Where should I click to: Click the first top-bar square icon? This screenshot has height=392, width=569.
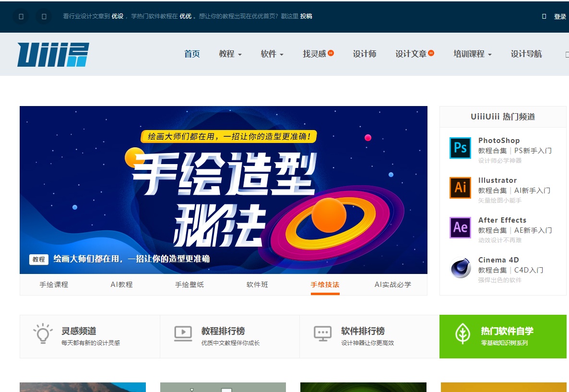tap(21, 16)
